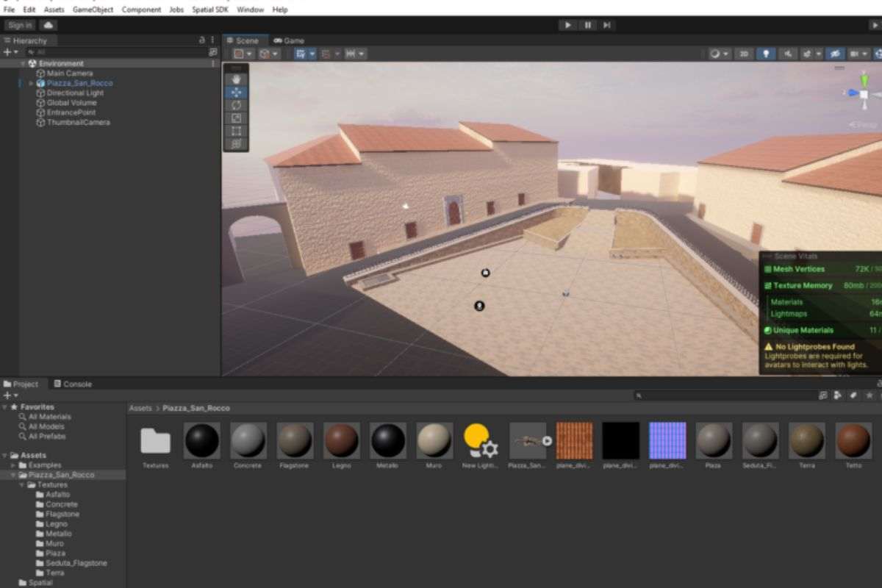Activate the Hand view tool
Viewport: 882px width, 588px height.
(236, 79)
